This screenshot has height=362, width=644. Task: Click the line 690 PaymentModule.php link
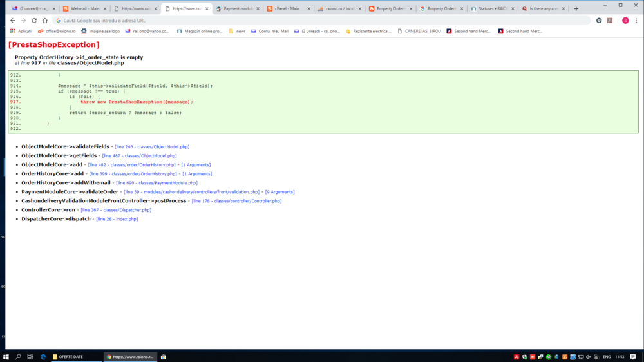(x=156, y=183)
